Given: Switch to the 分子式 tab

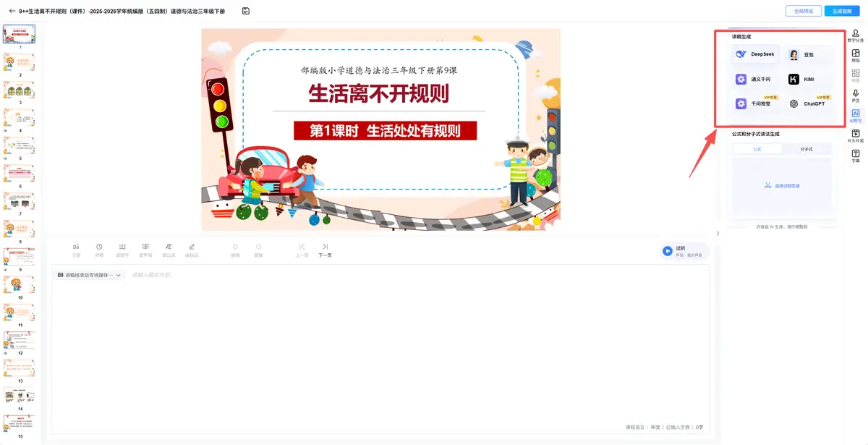Looking at the screenshot, I should point(807,148).
